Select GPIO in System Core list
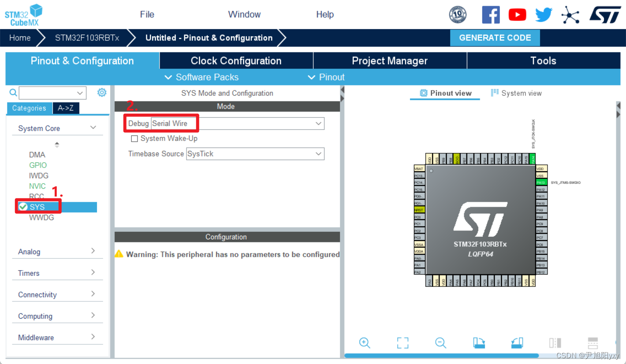This screenshot has width=626, height=364. pos(38,165)
